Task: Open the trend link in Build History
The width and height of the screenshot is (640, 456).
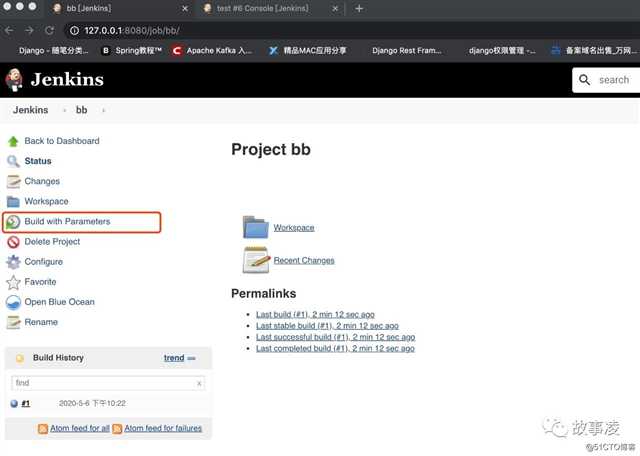Action: [174, 358]
